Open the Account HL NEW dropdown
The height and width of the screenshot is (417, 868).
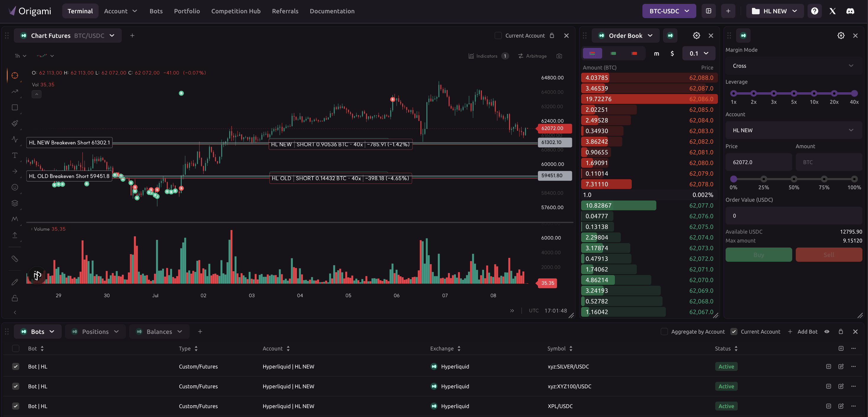tap(793, 130)
